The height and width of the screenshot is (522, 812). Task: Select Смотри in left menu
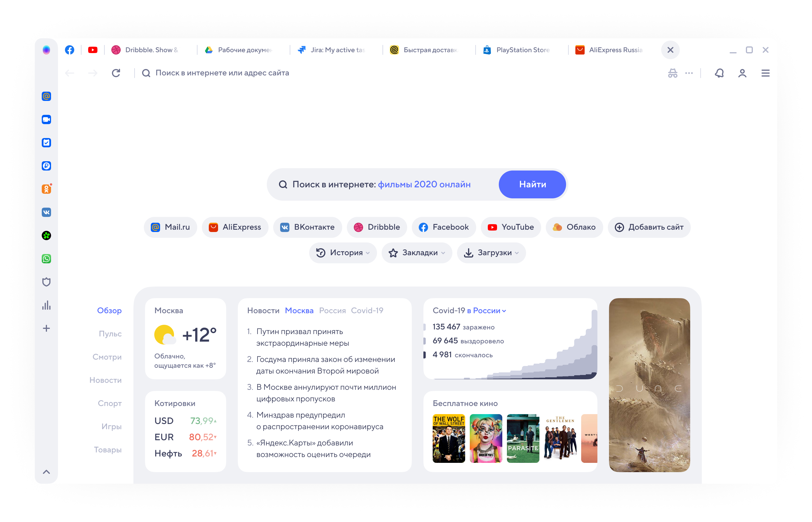(x=107, y=357)
